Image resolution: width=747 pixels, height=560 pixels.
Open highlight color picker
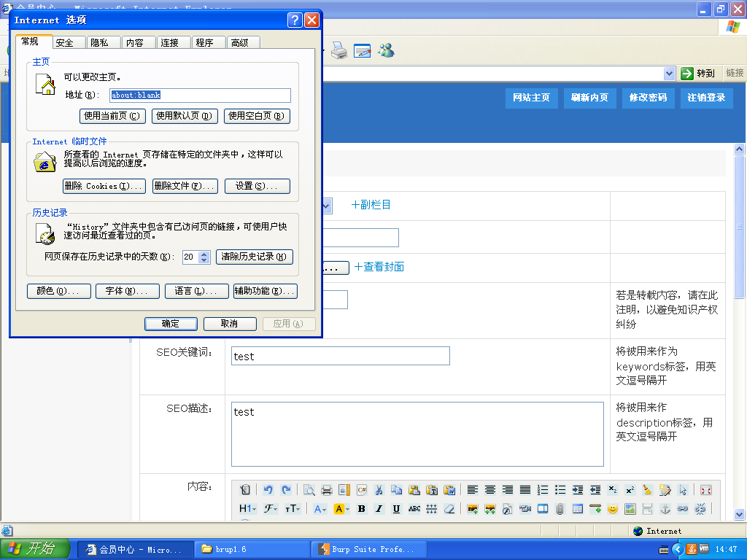coord(341,509)
